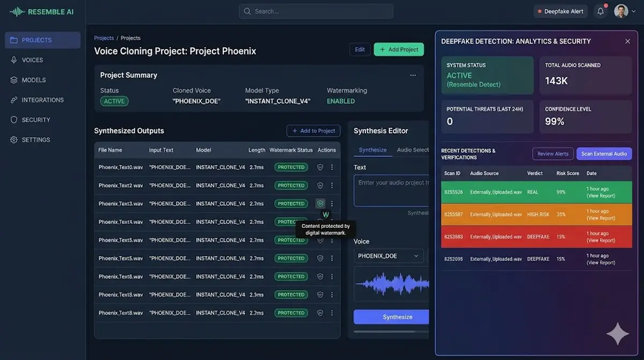Viewport: 644px width, 360px height.
Task: View report for scan 8252095
Action: click(x=601, y=263)
